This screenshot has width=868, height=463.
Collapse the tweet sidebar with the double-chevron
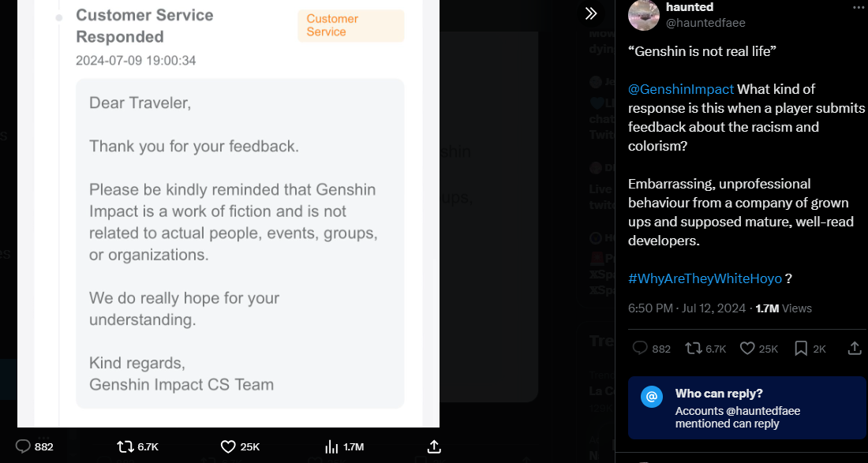click(x=591, y=13)
